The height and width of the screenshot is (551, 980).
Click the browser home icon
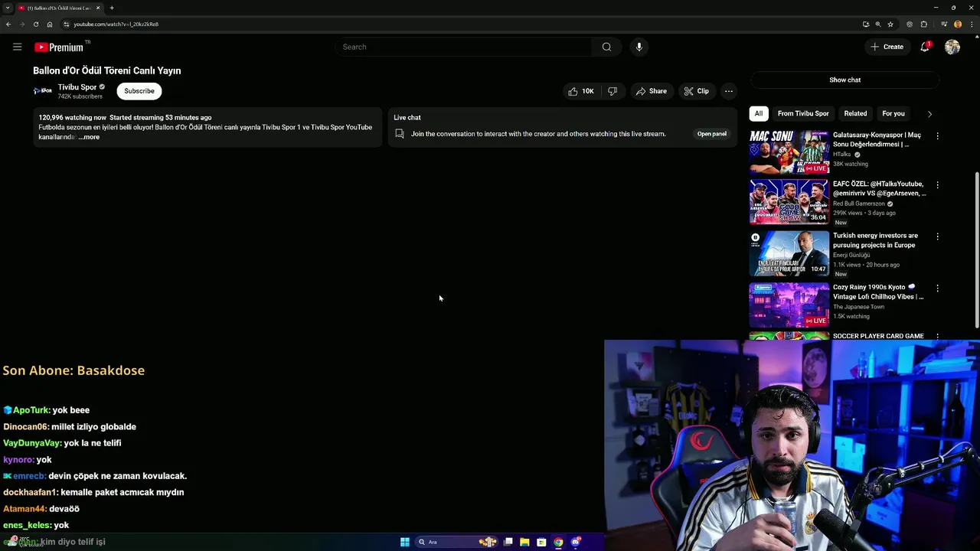50,24
